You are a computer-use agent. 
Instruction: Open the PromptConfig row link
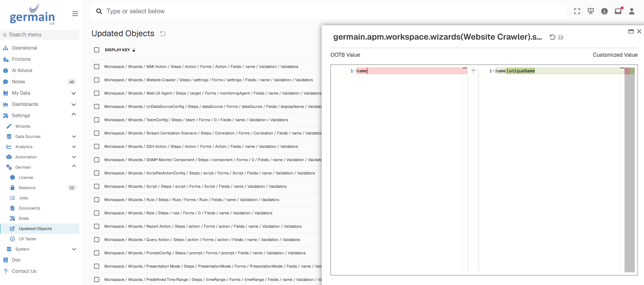[205, 253]
